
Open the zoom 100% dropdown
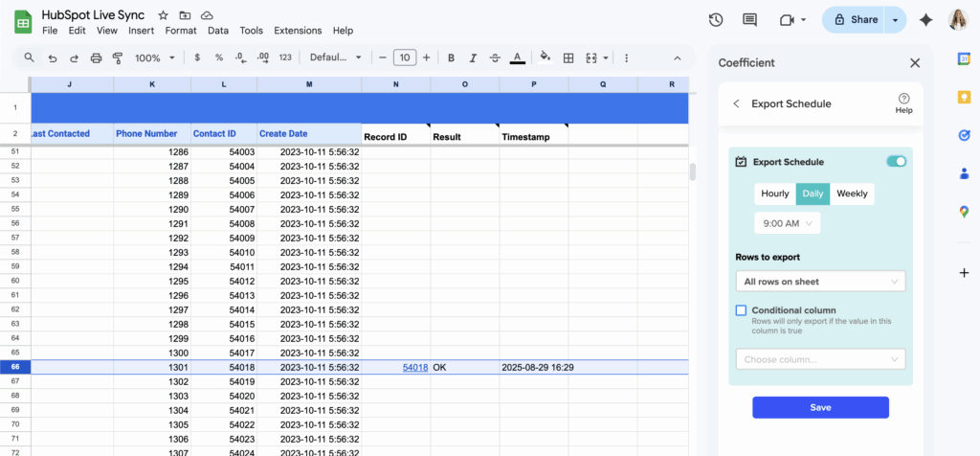click(x=154, y=58)
